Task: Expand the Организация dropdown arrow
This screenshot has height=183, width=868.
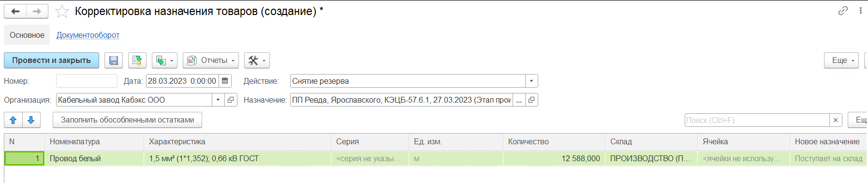Action: (218, 100)
